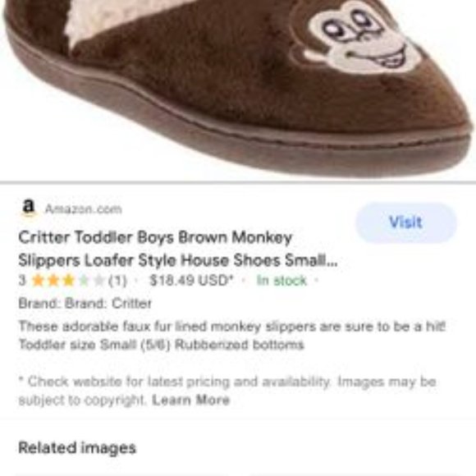Open the Critter Toddler Boys Brown Monkey title
476x476 pixels.
coord(155,238)
